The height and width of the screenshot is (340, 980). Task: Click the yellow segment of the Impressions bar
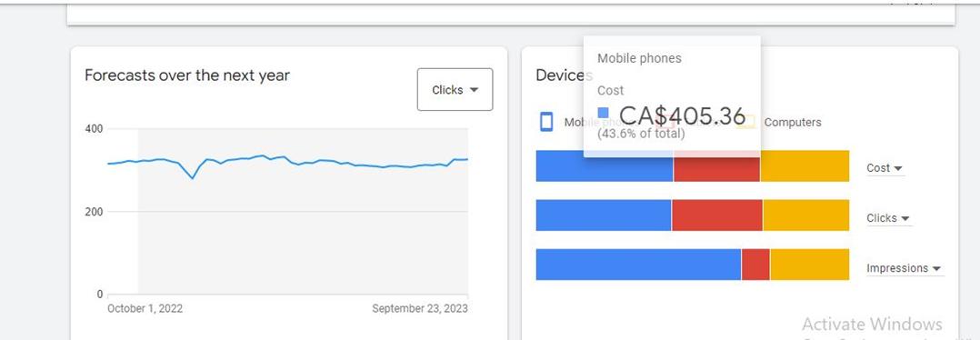tap(810, 265)
